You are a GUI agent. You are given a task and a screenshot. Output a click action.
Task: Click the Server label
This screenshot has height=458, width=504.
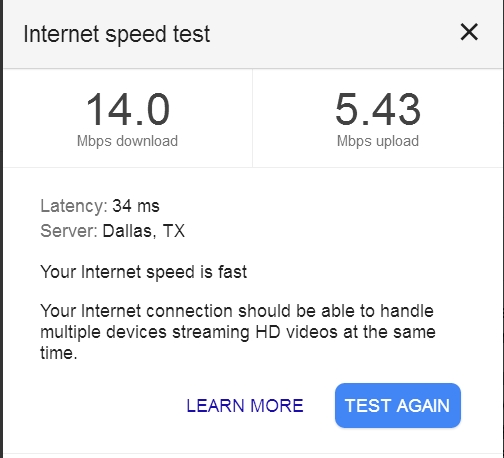pos(69,231)
